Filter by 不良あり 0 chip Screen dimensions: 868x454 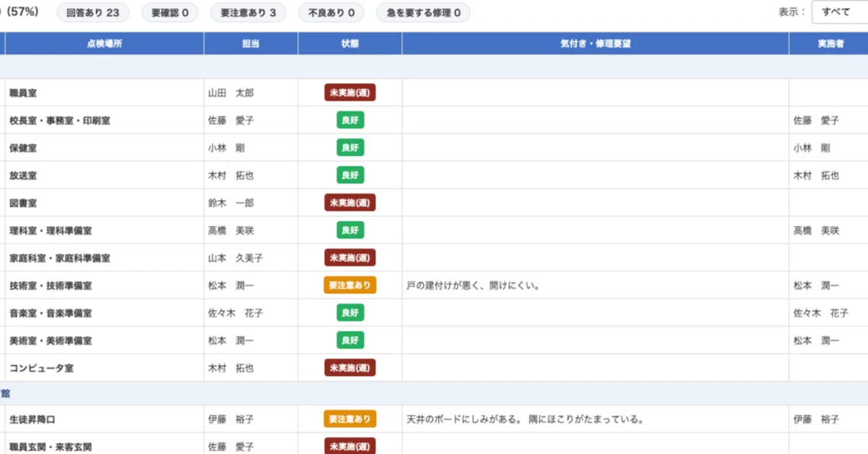[331, 12]
